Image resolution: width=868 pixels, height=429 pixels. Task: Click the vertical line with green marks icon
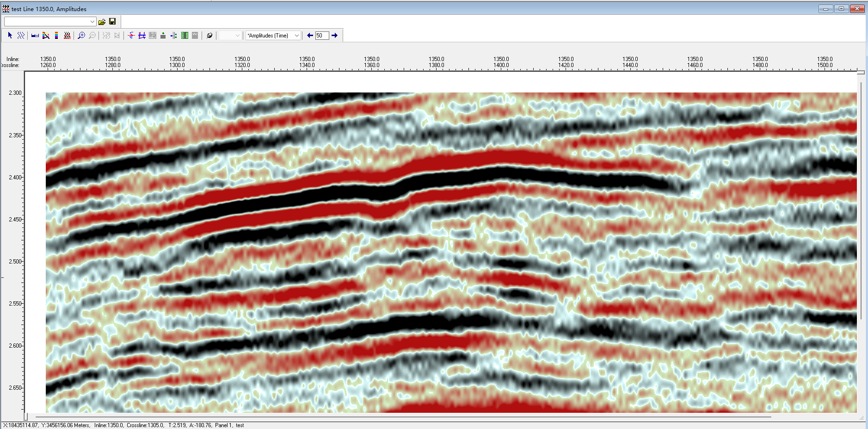tap(173, 35)
